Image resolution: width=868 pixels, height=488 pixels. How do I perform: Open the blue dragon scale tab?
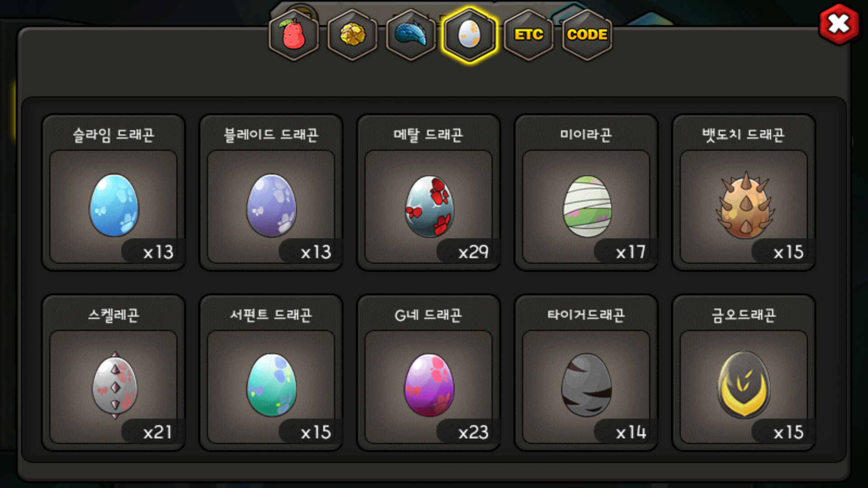pyautogui.click(x=411, y=35)
